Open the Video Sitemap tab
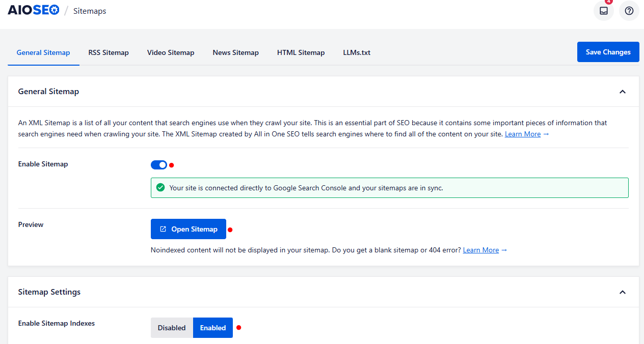The height and width of the screenshot is (344, 644). point(170,52)
